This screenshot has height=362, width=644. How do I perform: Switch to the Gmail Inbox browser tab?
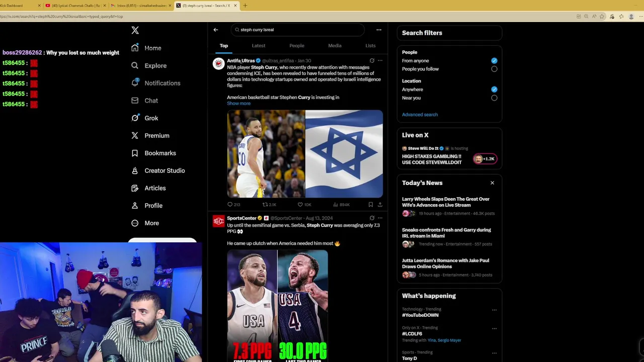(x=141, y=6)
